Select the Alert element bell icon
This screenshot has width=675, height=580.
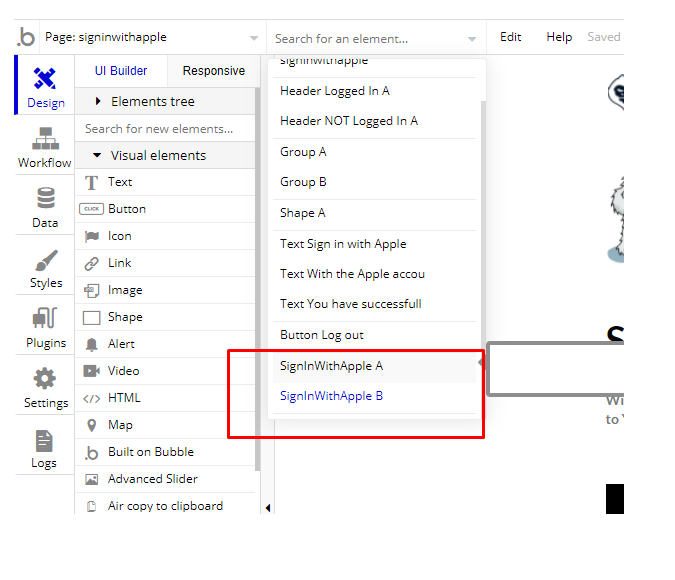click(92, 344)
